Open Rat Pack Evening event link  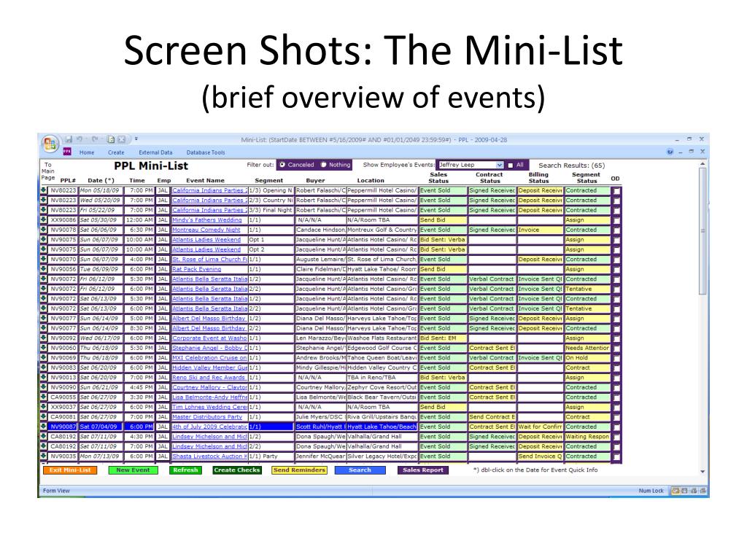pos(197,269)
